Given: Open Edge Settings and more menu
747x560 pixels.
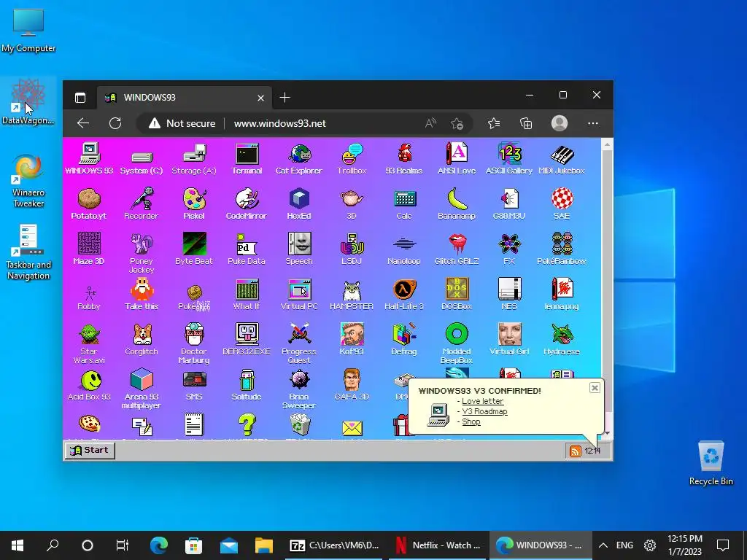Looking at the screenshot, I should (592, 123).
